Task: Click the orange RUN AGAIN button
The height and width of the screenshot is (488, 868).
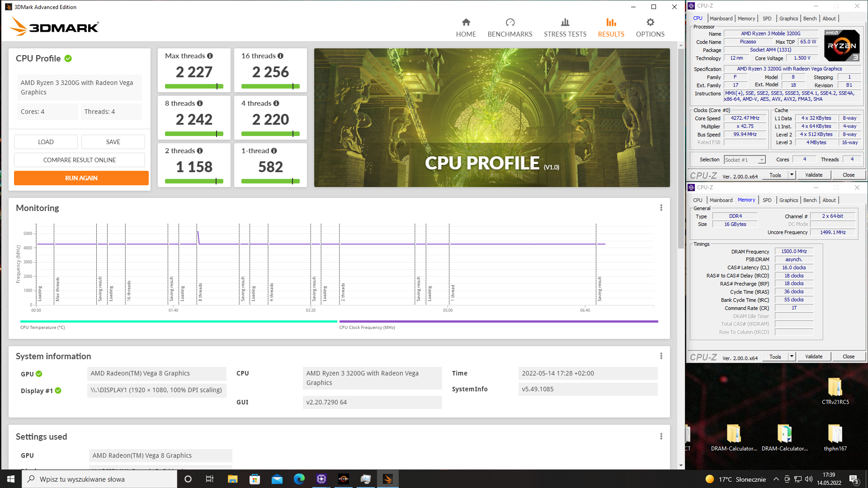Action: (81, 178)
